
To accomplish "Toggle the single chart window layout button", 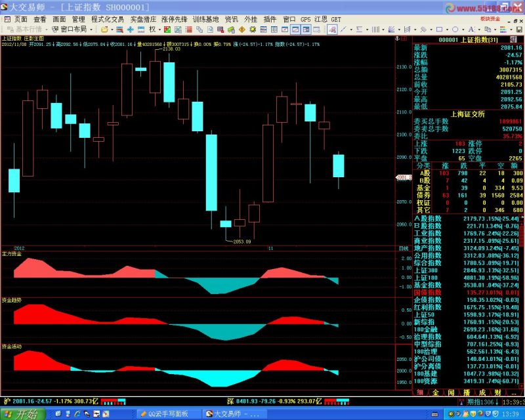I will click(x=285, y=30).
